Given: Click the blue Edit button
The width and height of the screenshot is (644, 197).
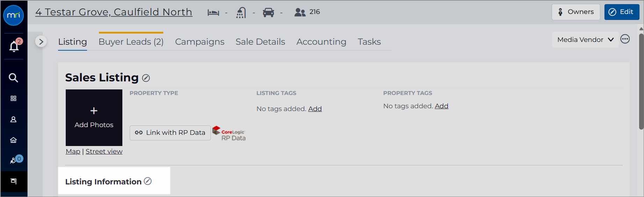Looking at the screenshot, I should pos(622,12).
